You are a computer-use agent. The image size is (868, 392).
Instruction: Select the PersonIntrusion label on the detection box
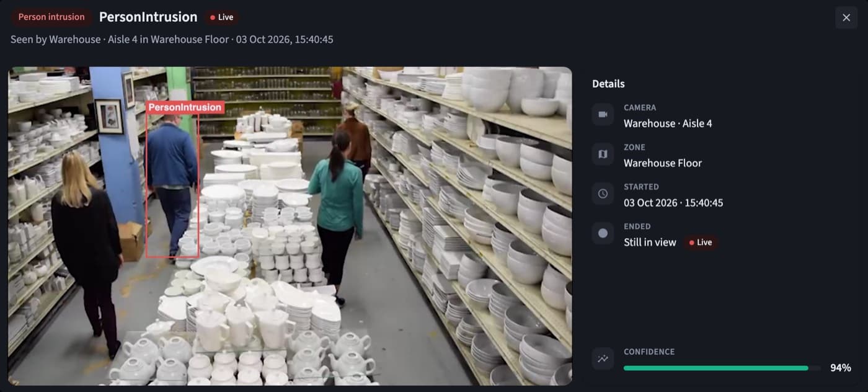tap(185, 107)
